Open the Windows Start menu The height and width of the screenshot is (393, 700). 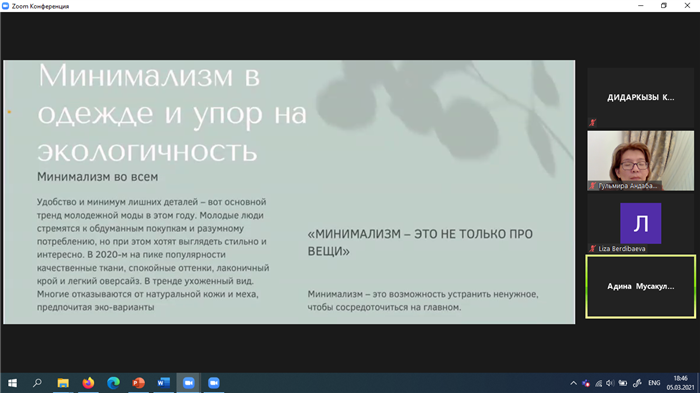click(12, 383)
